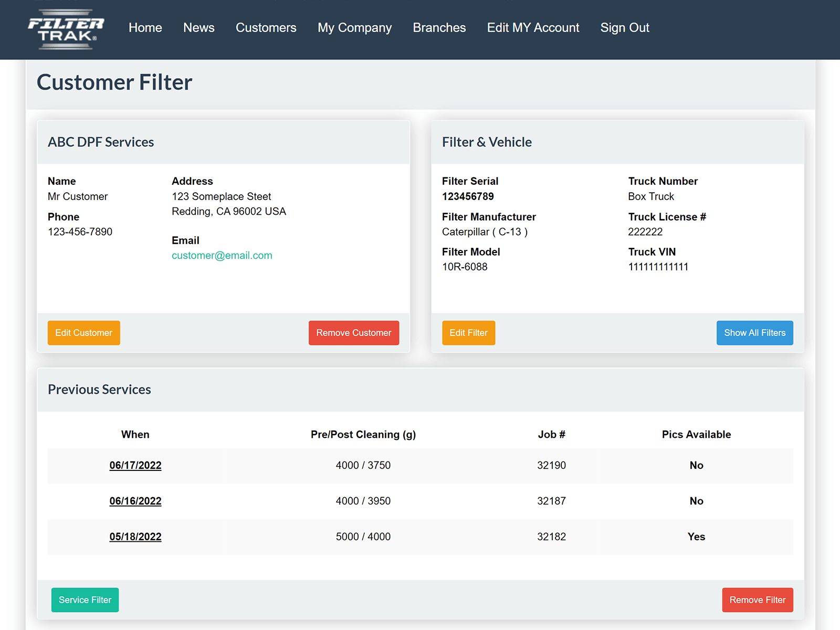Click the Filter Trak logo

coord(66,30)
